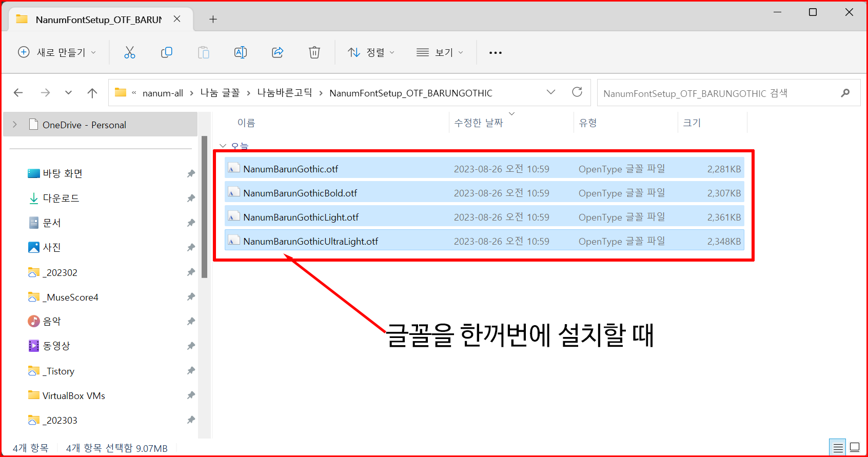The image size is (868, 457).
Task: Switch to large icons view in status bar
Action: [855, 447]
